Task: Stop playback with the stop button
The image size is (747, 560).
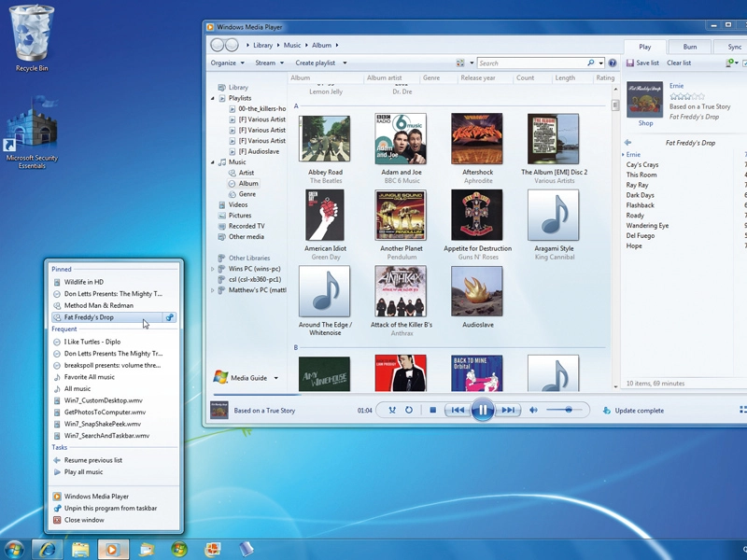Action: (432, 410)
